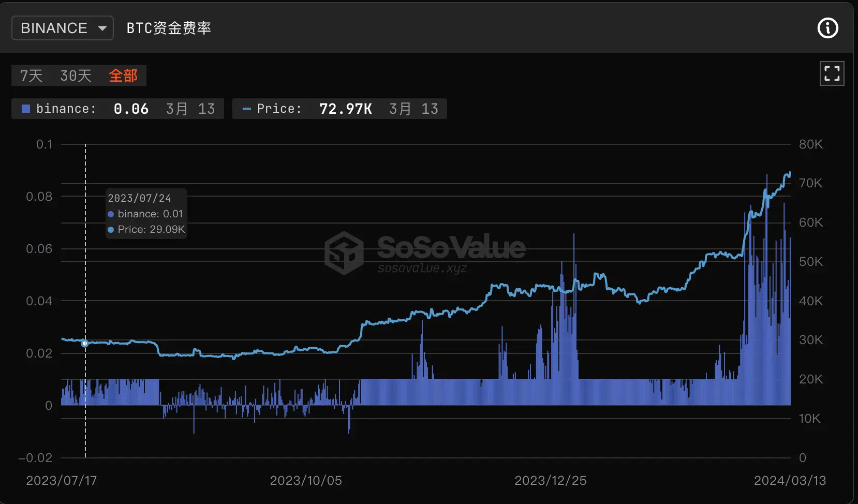
Task: Click the blue binance legend square
Action: (25, 109)
